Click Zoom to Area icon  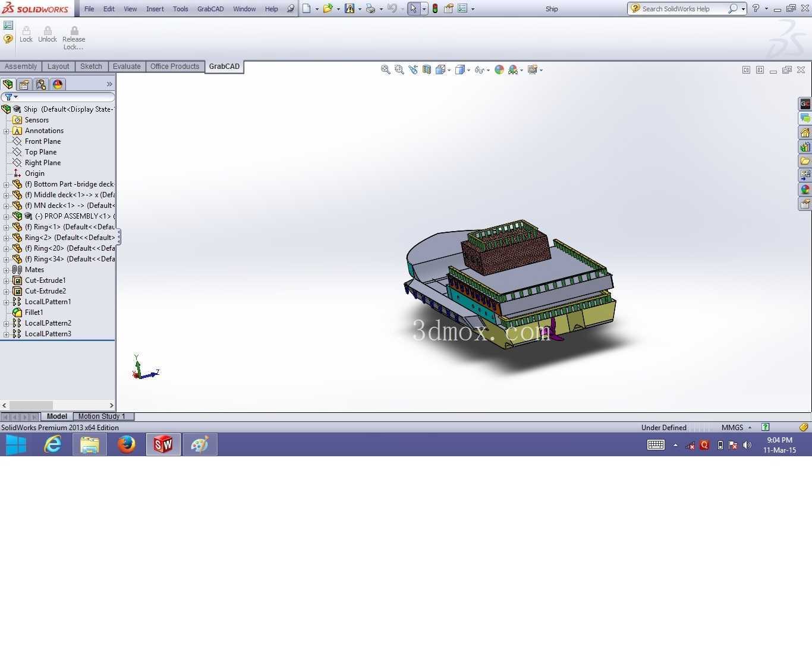(x=399, y=70)
